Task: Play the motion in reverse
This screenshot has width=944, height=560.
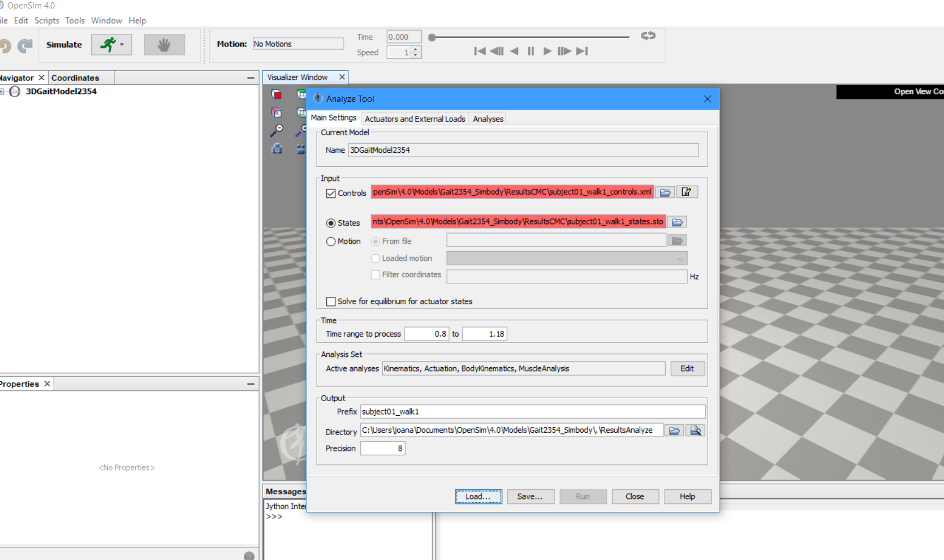Action: point(514,51)
